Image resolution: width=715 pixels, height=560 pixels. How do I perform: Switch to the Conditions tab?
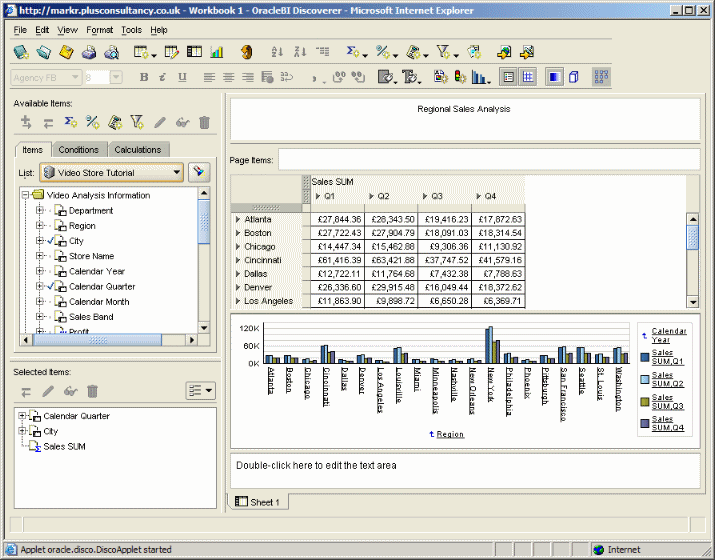(x=78, y=150)
